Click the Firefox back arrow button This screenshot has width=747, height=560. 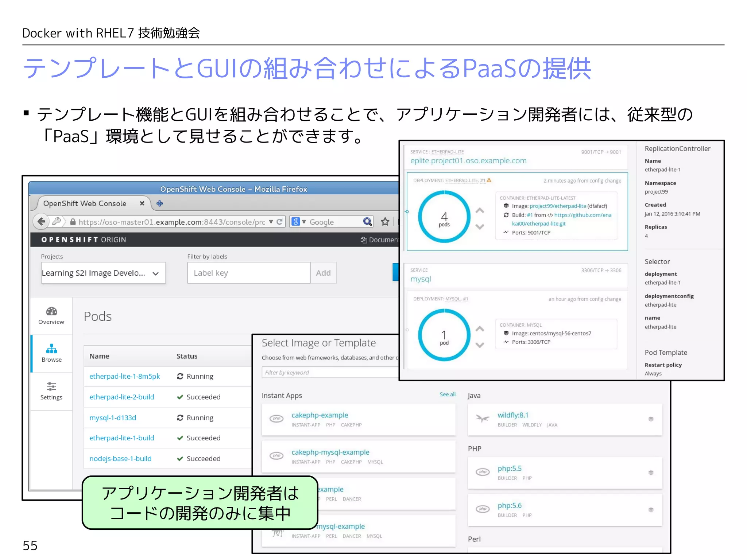click(x=41, y=222)
